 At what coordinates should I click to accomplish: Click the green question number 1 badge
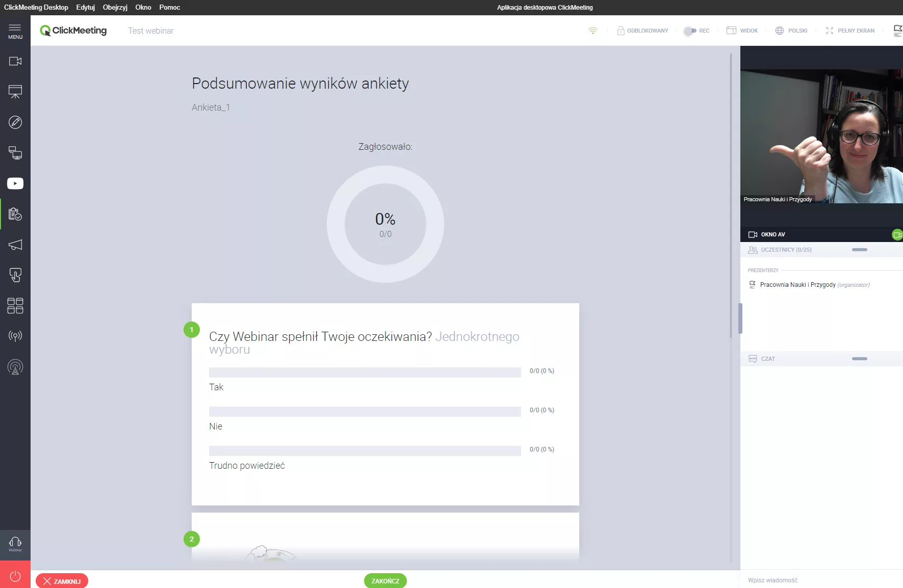point(192,330)
